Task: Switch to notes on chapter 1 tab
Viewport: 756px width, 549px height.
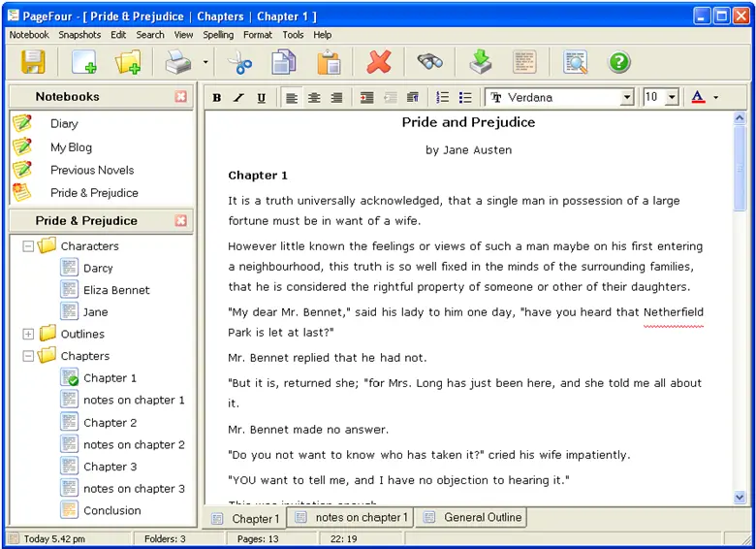Action: [x=351, y=517]
